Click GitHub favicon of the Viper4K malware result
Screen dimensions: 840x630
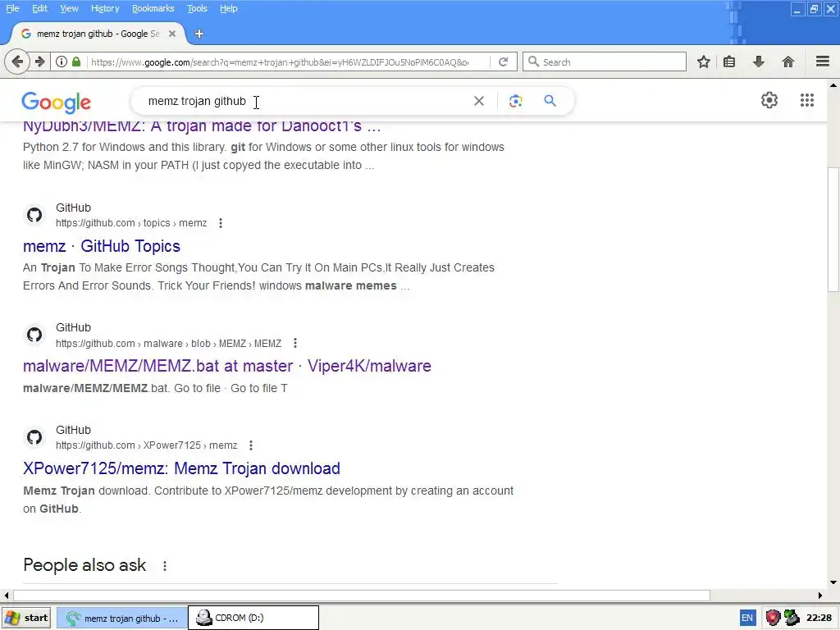coord(34,335)
